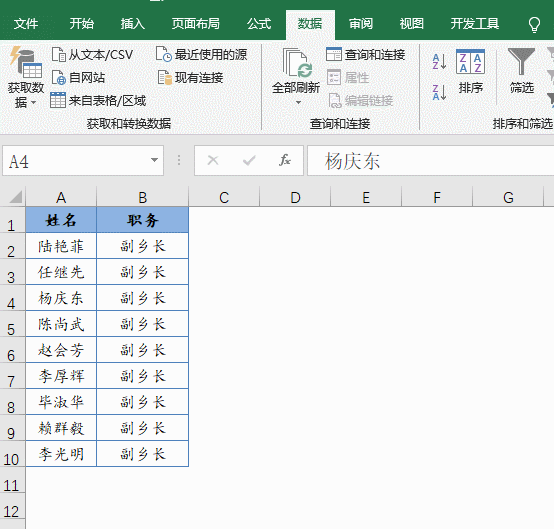The height and width of the screenshot is (529, 554).
Task: Select row 1 header
Action: pos(12,220)
